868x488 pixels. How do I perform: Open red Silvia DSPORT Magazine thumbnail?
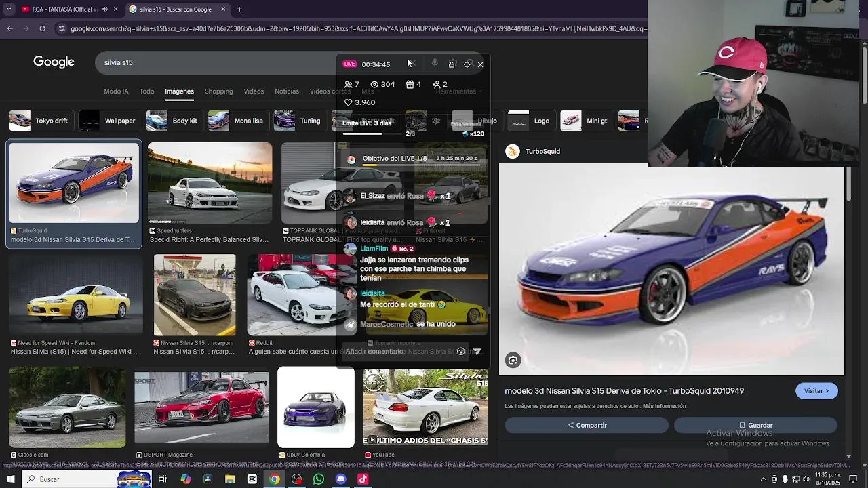(x=201, y=407)
